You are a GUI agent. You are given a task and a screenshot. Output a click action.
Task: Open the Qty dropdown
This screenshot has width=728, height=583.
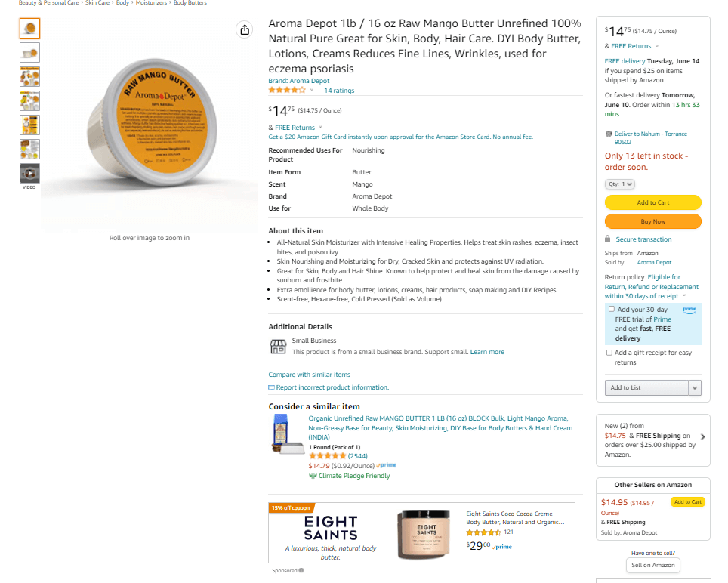tap(619, 184)
